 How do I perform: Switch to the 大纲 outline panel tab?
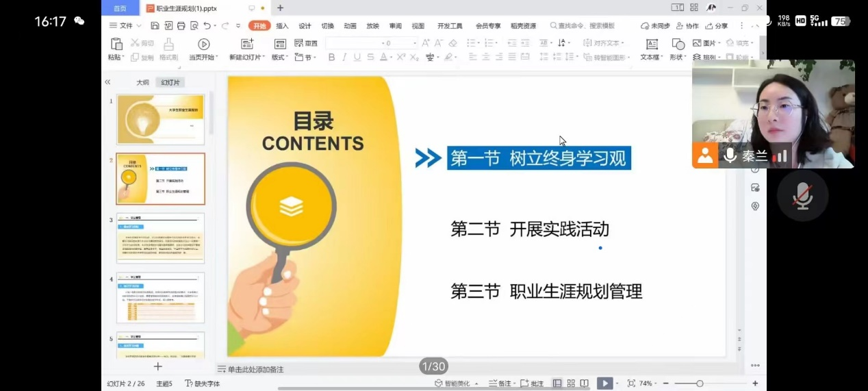[x=142, y=82]
